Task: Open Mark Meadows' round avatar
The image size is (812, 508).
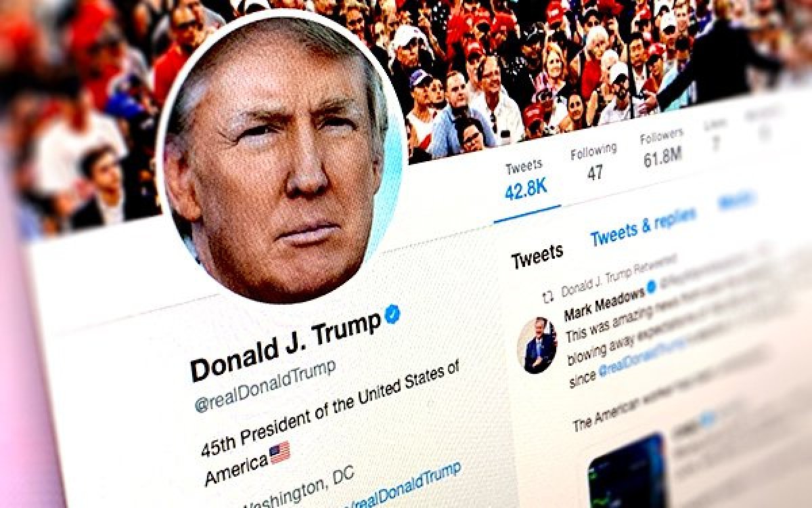Action: [537, 345]
